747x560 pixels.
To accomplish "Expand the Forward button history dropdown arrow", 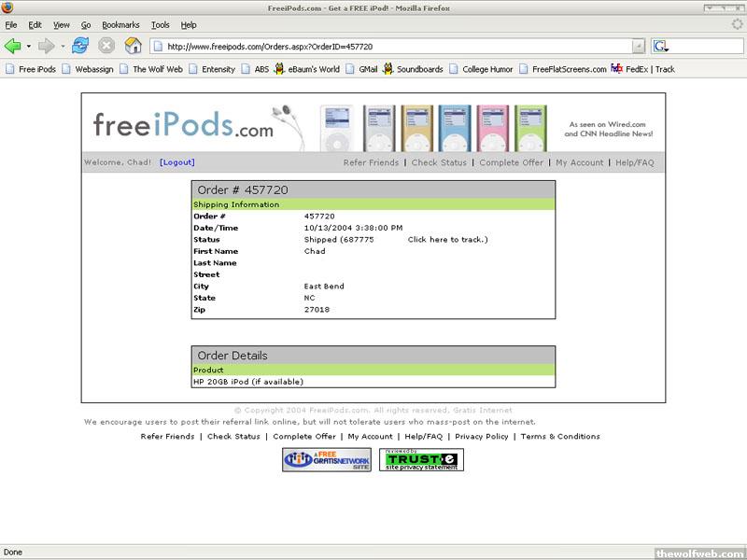I will point(63,46).
